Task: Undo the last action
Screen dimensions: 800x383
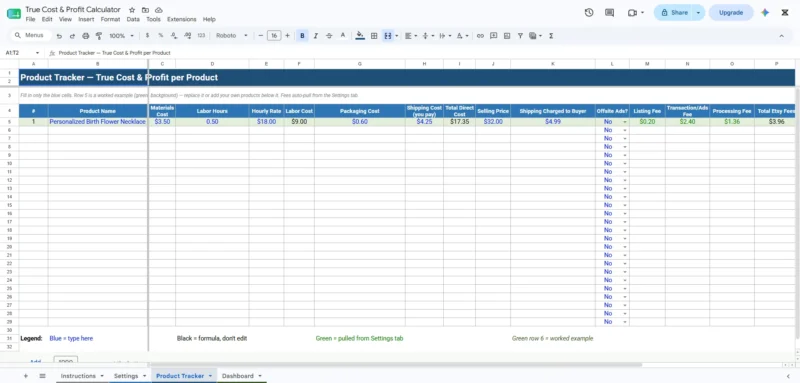Action: [x=59, y=36]
